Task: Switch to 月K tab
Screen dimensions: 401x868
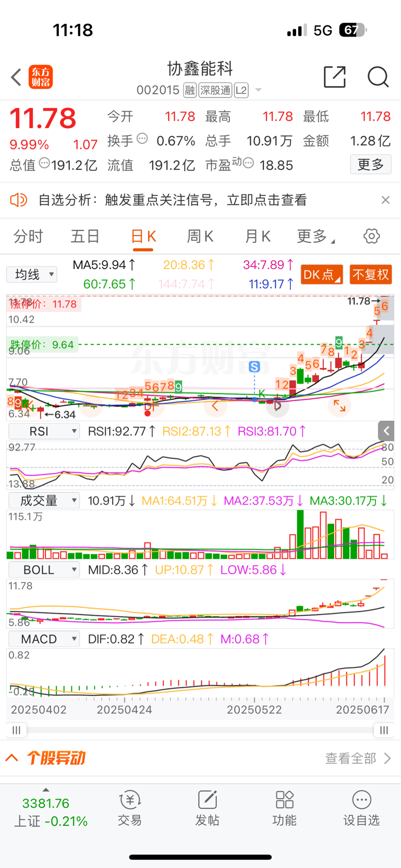Action: coord(258,237)
